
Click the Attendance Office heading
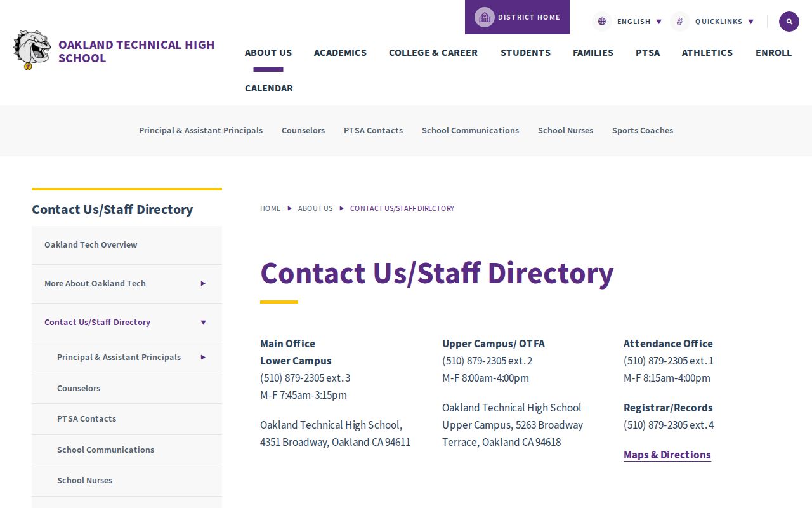[668, 344]
